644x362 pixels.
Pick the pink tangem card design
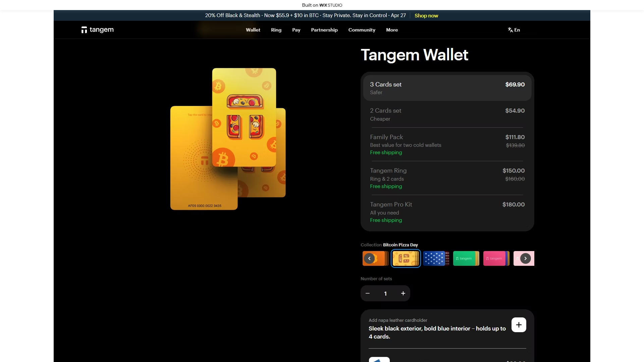tap(496, 258)
